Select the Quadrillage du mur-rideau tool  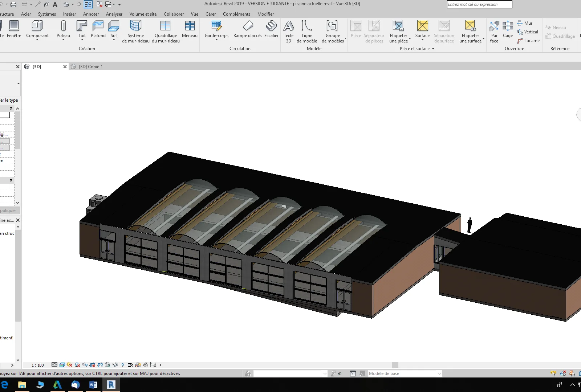[x=166, y=32]
